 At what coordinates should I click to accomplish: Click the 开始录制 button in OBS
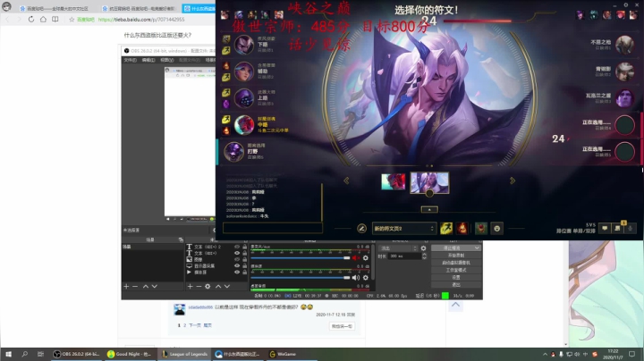pos(456,256)
